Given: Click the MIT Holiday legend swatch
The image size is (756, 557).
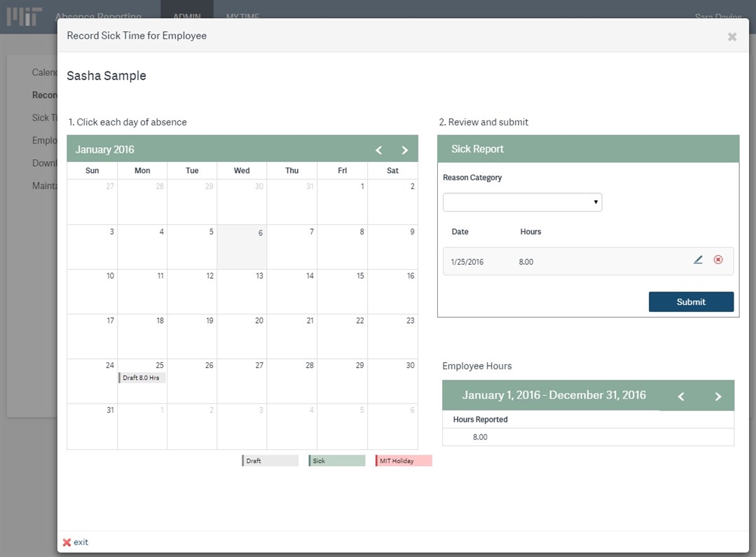Looking at the screenshot, I should 404,461.
